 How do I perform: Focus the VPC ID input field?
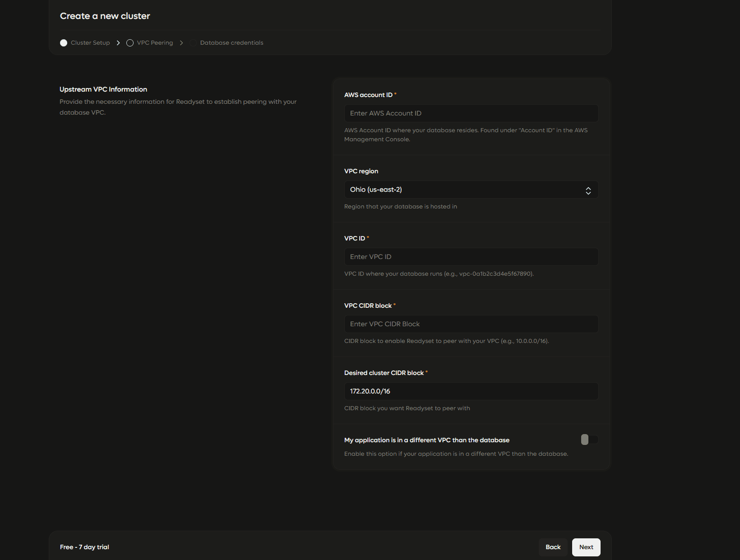[471, 257]
